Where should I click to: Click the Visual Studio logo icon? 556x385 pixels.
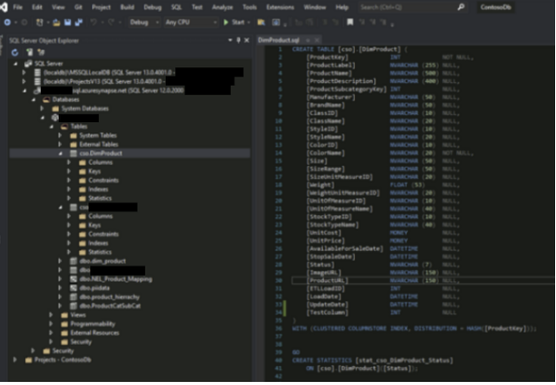coord(4,7)
